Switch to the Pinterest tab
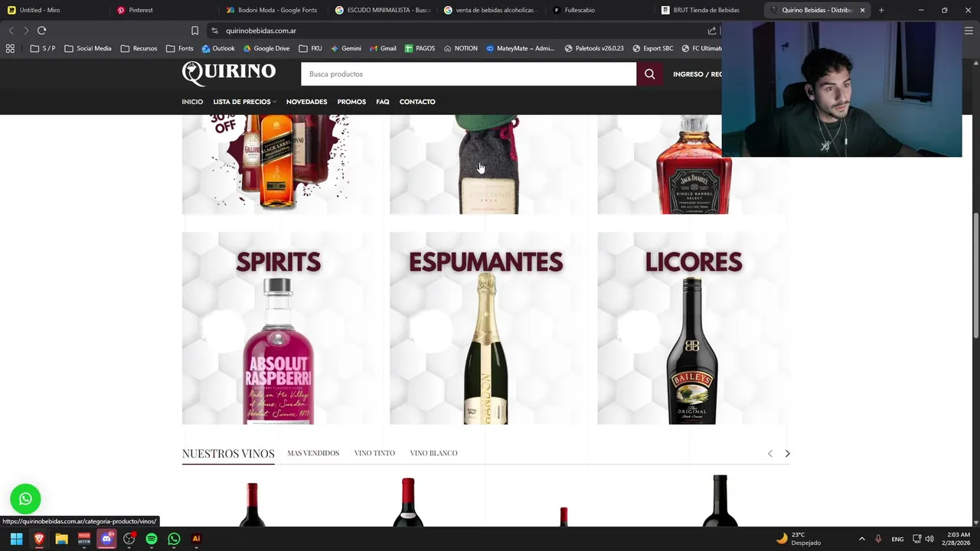 tap(165, 10)
